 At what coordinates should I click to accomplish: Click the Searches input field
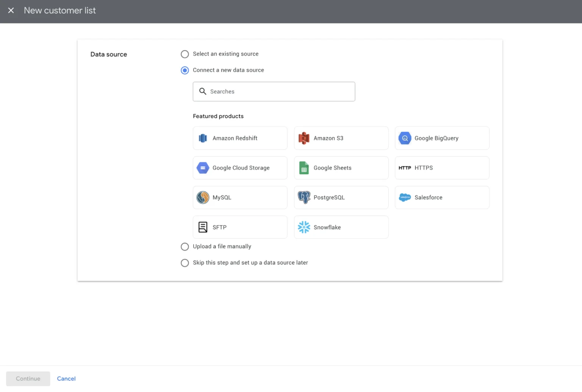pos(280,92)
